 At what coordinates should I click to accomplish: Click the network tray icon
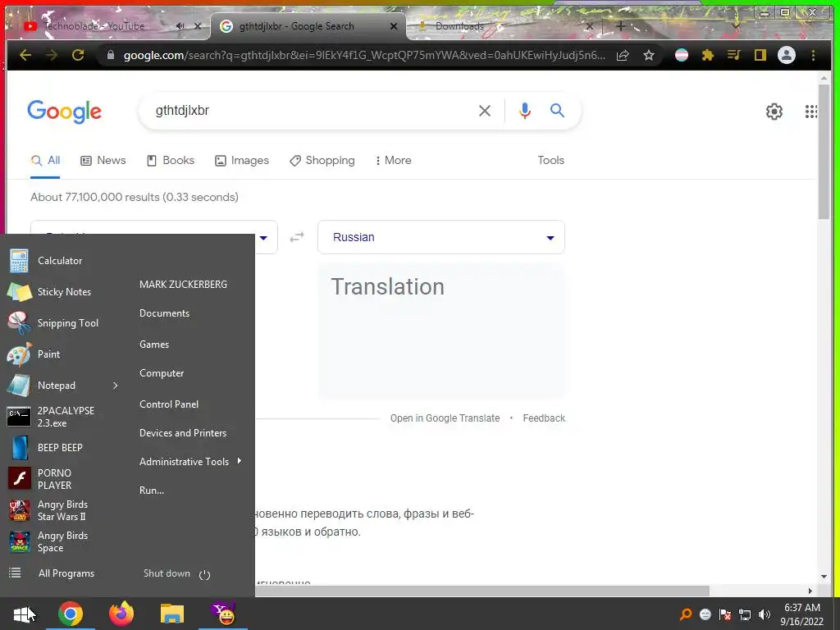pos(745,614)
